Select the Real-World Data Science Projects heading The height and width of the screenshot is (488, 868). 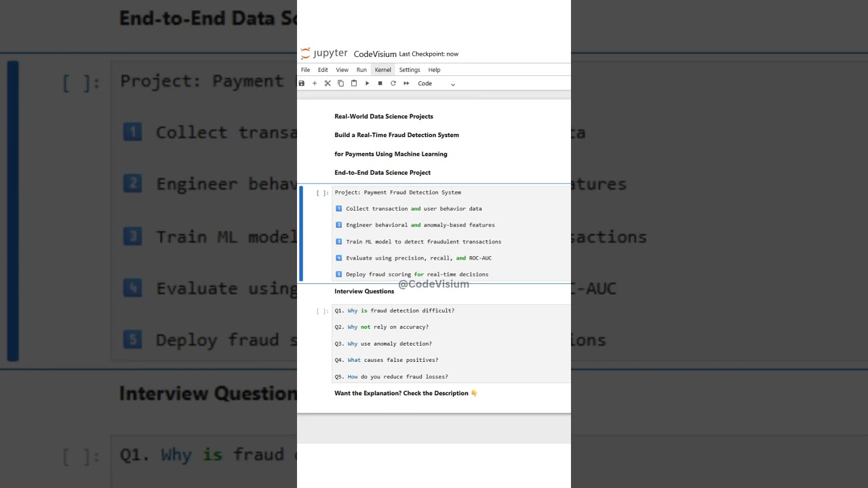tap(384, 117)
